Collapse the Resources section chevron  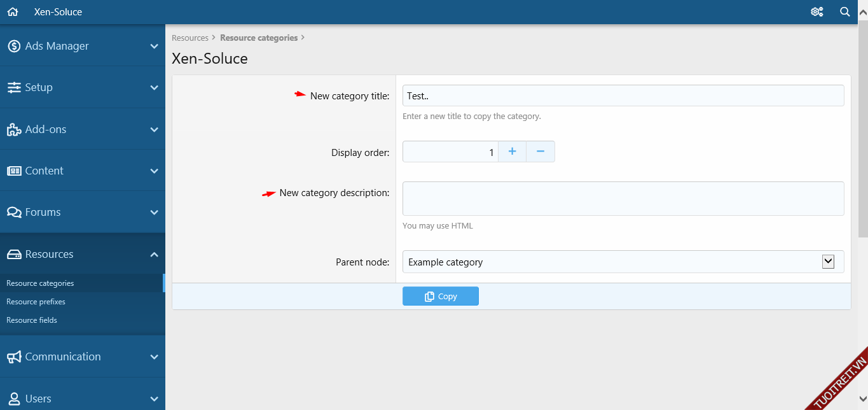tap(154, 254)
